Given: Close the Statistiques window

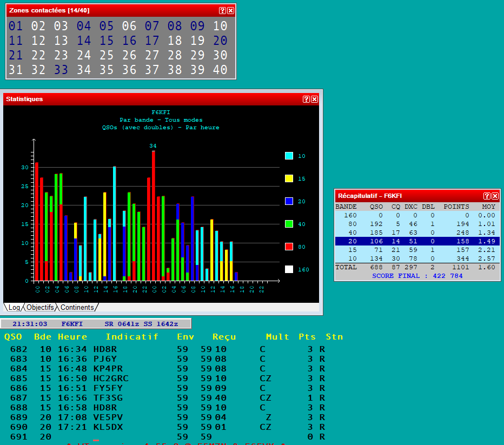Looking at the screenshot, I should pyautogui.click(x=314, y=99).
